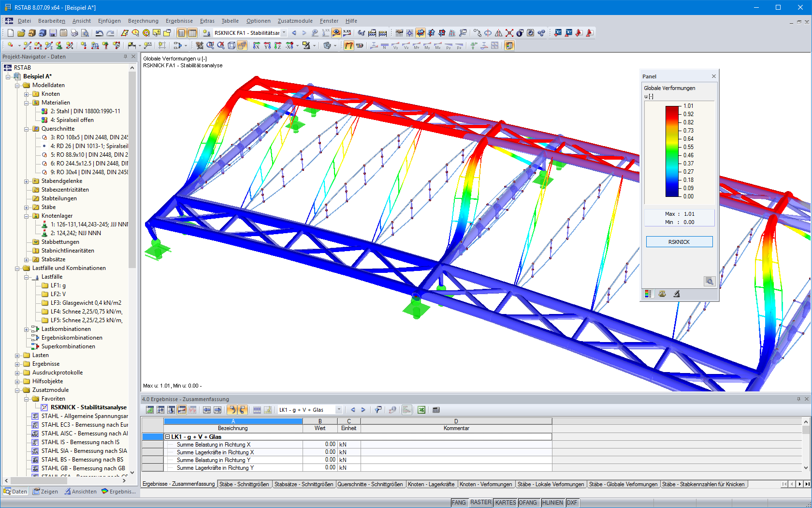Toggle the Project Navigator display icon

point(182,33)
